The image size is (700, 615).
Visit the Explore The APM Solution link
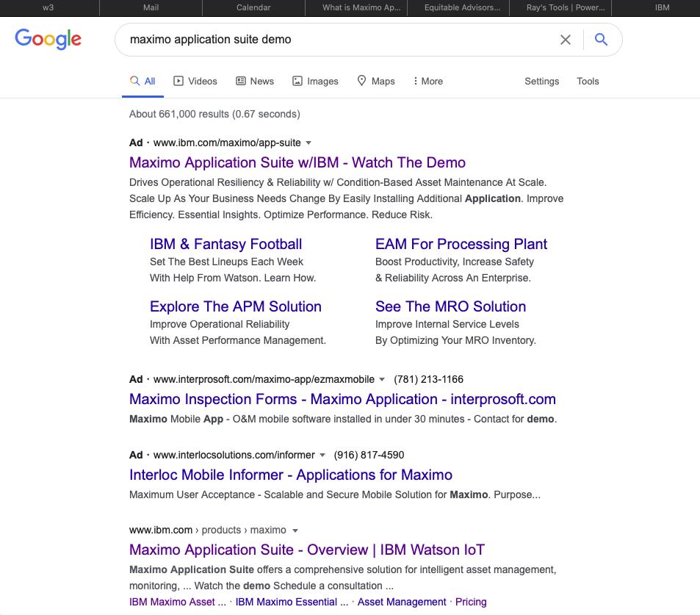point(235,306)
